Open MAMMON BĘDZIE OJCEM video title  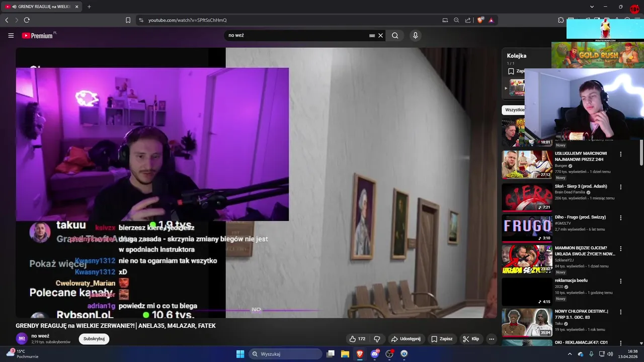585,251
